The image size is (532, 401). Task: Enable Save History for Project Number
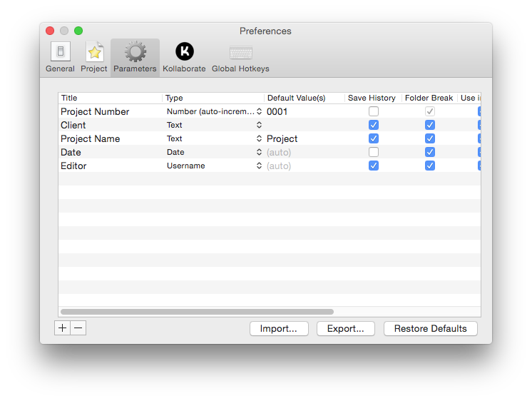(x=374, y=111)
